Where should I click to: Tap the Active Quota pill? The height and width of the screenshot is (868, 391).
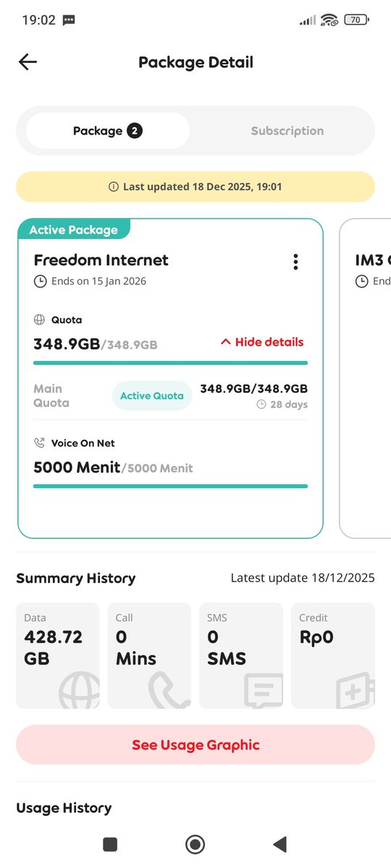tap(152, 396)
